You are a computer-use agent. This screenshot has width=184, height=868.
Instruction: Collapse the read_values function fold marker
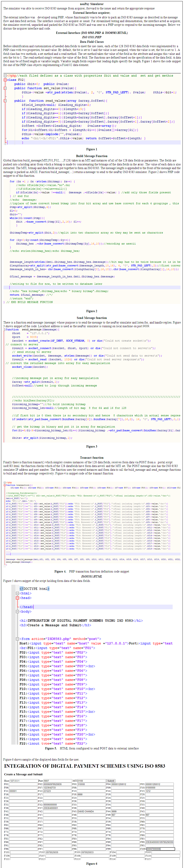[x=5, y=101]
